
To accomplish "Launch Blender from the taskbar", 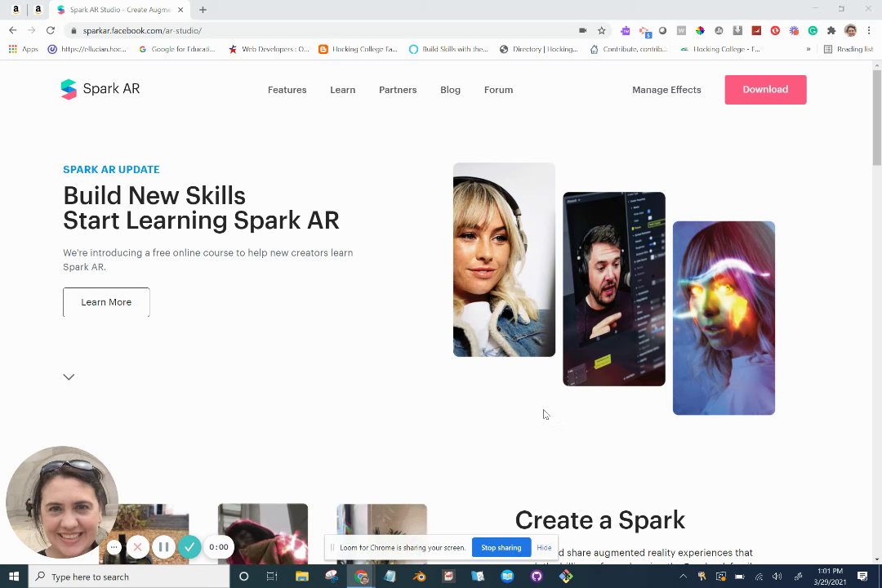I will click(419, 577).
